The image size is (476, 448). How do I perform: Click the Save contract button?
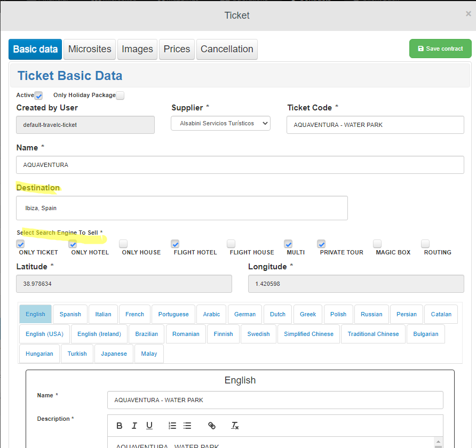[440, 49]
